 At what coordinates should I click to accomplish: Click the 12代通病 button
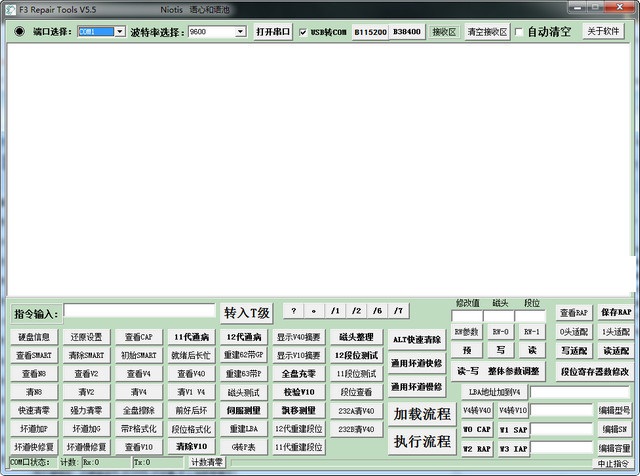point(244,337)
